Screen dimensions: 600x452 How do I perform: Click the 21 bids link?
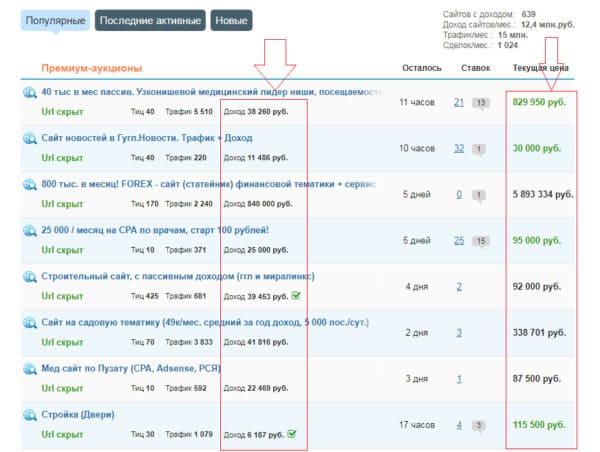[x=459, y=102]
